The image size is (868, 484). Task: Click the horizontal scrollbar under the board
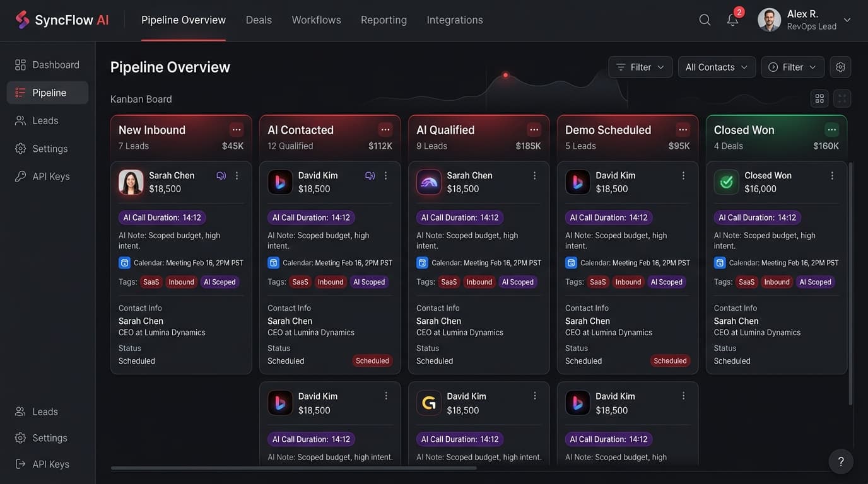point(294,468)
